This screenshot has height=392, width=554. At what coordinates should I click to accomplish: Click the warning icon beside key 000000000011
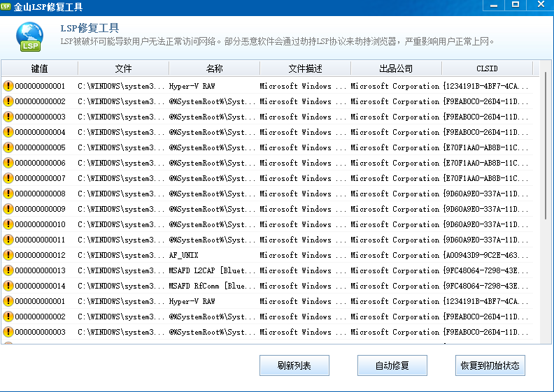(8, 240)
